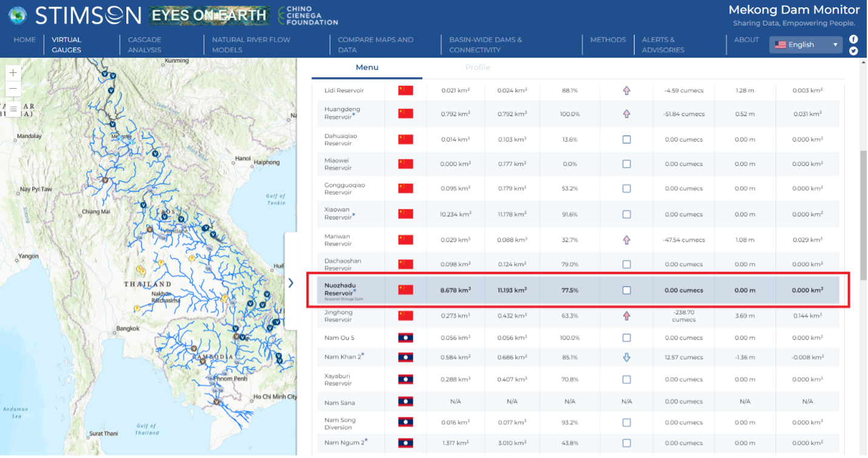868x458 pixels.
Task: Open Cascade Analysis in navigation bar
Action: (x=144, y=44)
